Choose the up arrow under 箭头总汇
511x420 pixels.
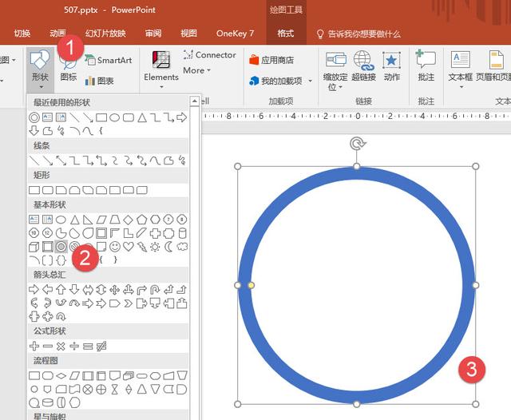point(61,289)
